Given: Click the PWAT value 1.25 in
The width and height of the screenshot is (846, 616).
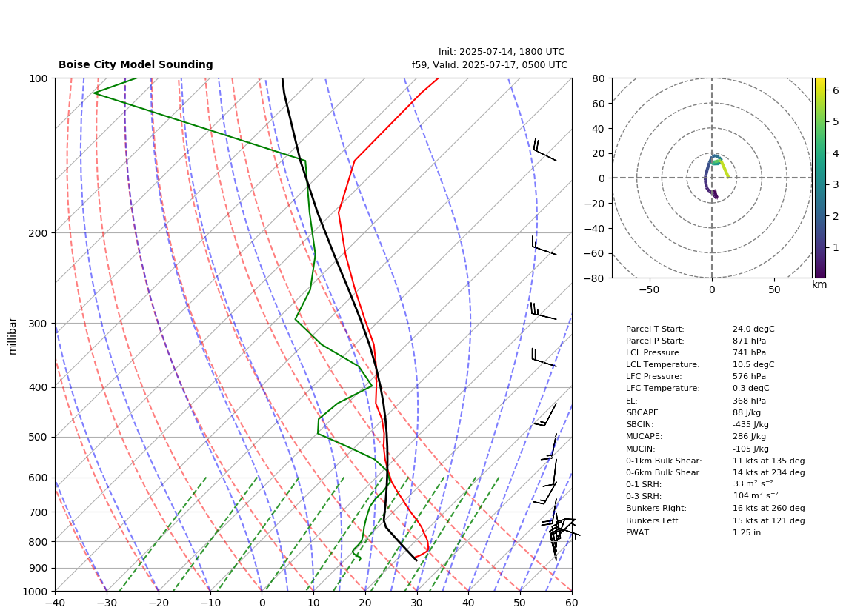Looking at the screenshot, I should coord(747,532).
